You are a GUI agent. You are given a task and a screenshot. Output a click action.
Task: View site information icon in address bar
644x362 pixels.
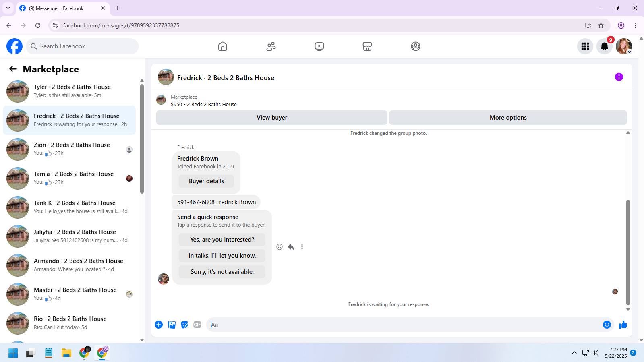point(55,25)
